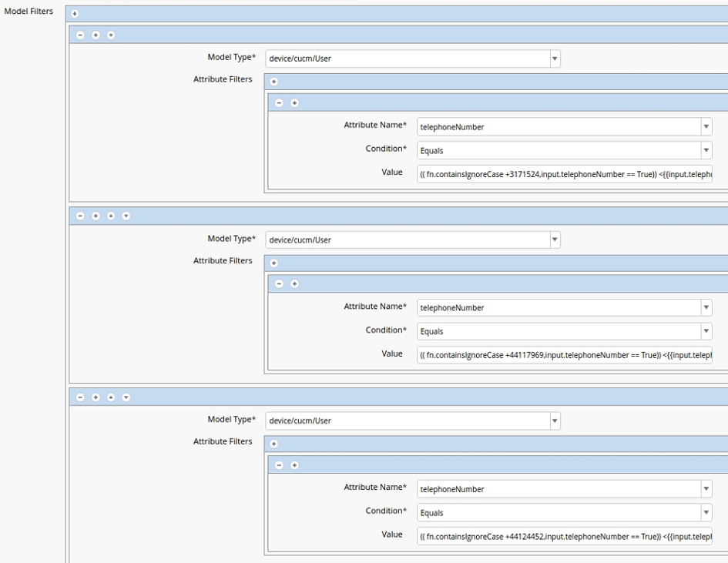Move the second Model Filter up
Viewport: 728px width, 563px height.
(111, 215)
